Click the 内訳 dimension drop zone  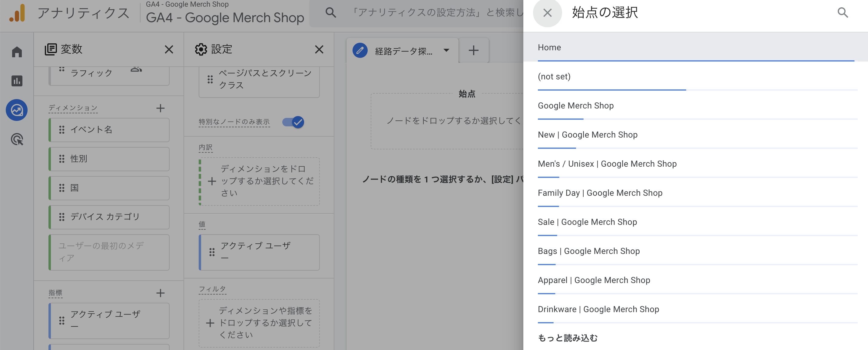tap(259, 182)
